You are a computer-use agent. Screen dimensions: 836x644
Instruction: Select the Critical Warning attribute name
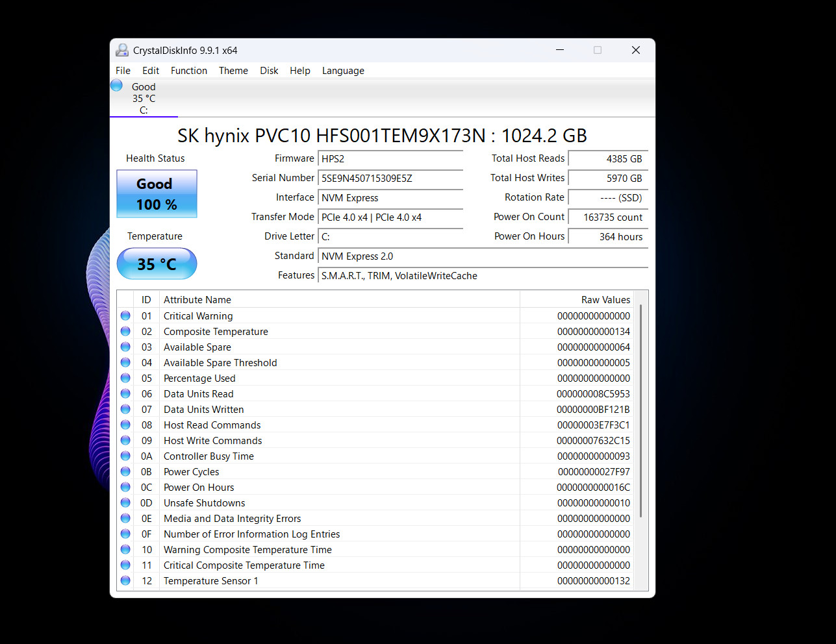198,316
